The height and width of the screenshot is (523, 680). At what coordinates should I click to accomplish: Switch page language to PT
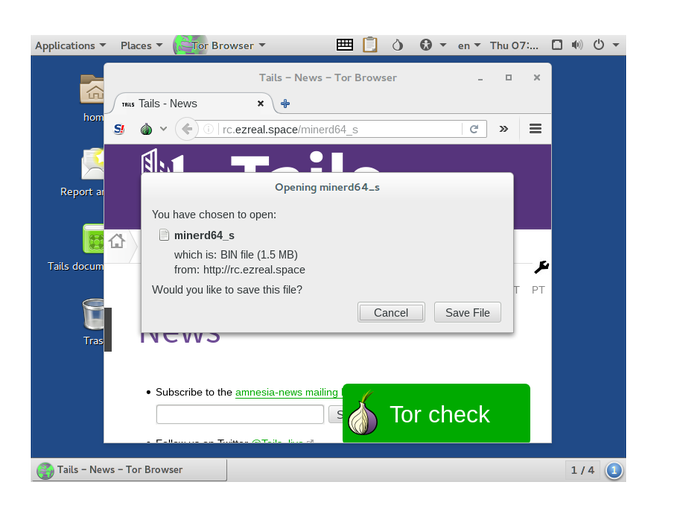tap(538, 290)
